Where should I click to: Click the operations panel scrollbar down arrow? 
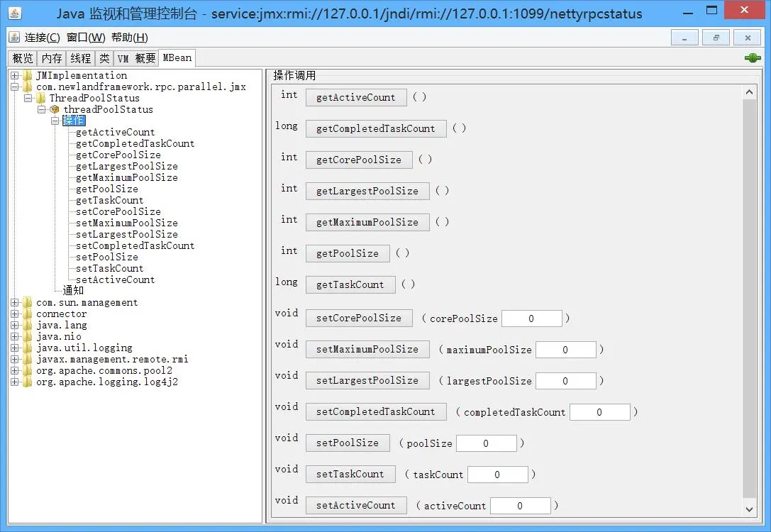749,509
